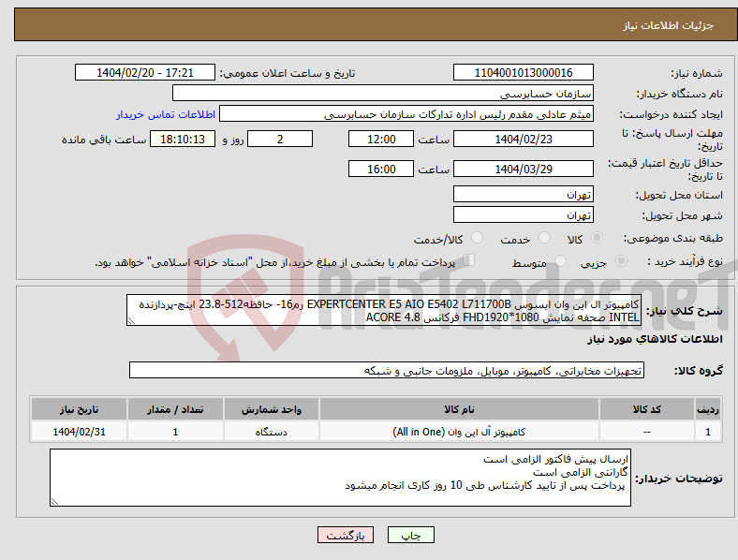The width and height of the screenshot is (738, 560).
Task: Click the unit cell دستگاه
Action: click(x=271, y=432)
